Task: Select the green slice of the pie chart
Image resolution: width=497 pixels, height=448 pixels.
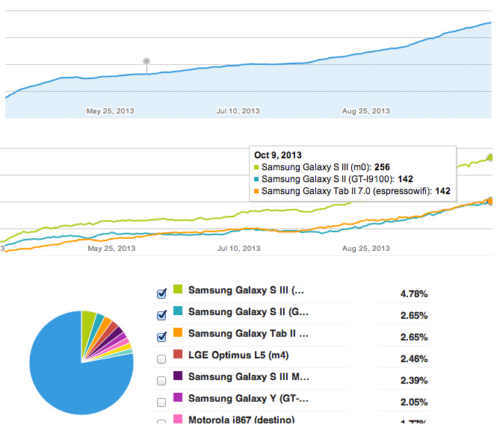Action: click(87, 321)
